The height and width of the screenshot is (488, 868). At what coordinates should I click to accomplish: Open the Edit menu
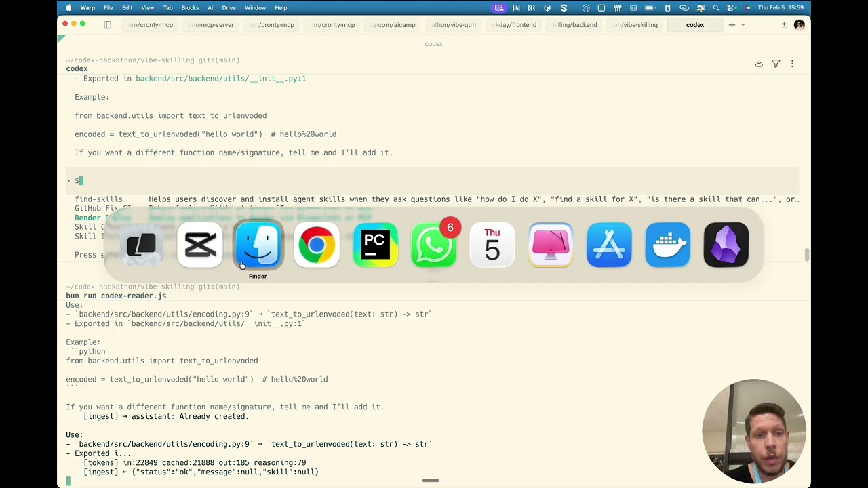(x=127, y=8)
